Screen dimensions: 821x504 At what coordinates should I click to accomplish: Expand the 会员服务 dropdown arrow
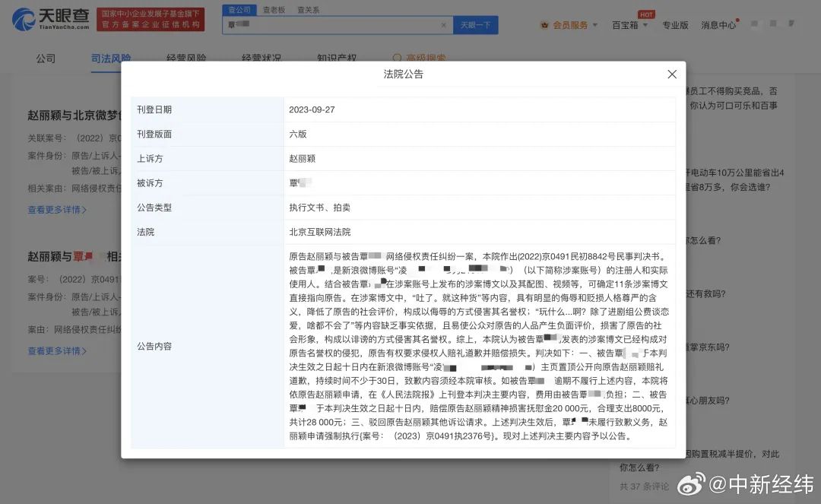[x=594, y=24]
